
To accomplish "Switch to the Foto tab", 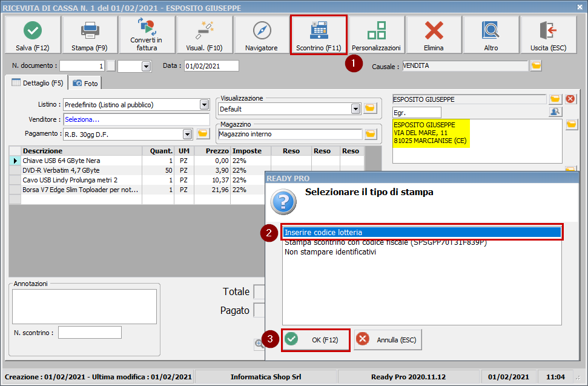I will click(85, 83).
